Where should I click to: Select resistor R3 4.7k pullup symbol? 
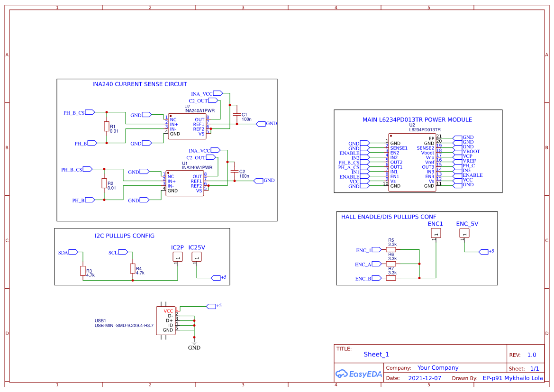(84, 270)
